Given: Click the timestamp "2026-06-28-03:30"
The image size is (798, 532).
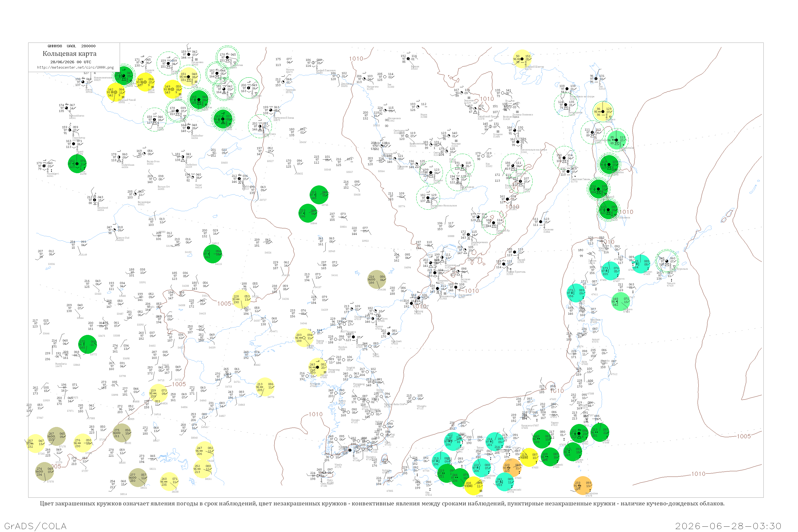Looking at the screenshot, I should [x=729, y=526].
